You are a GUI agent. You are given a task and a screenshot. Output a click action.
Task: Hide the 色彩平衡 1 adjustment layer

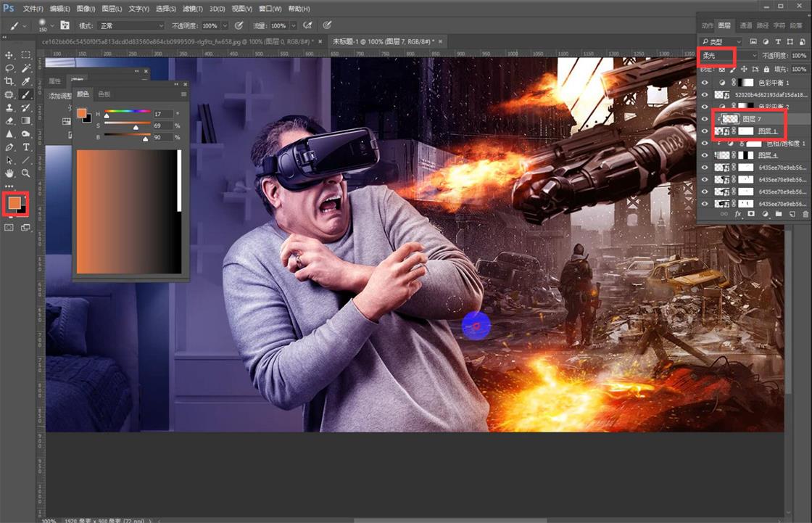[x=703, y=83]
